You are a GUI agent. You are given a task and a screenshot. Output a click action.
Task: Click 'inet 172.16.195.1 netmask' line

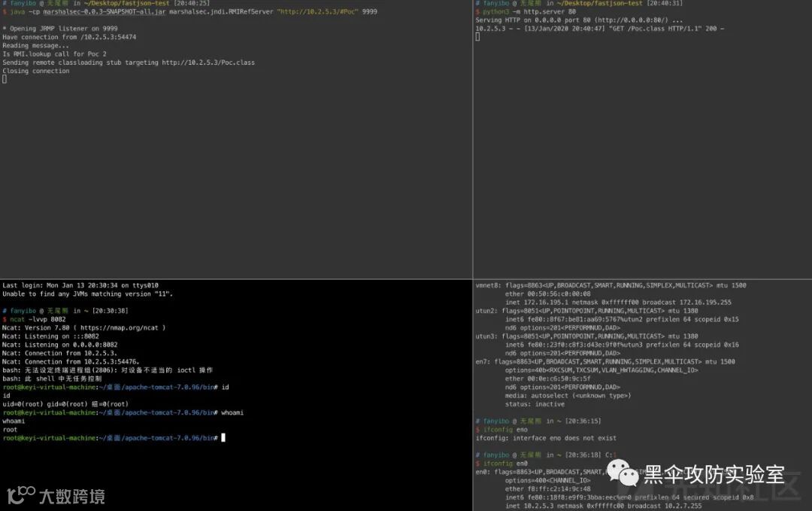click(x=618, y=303)
